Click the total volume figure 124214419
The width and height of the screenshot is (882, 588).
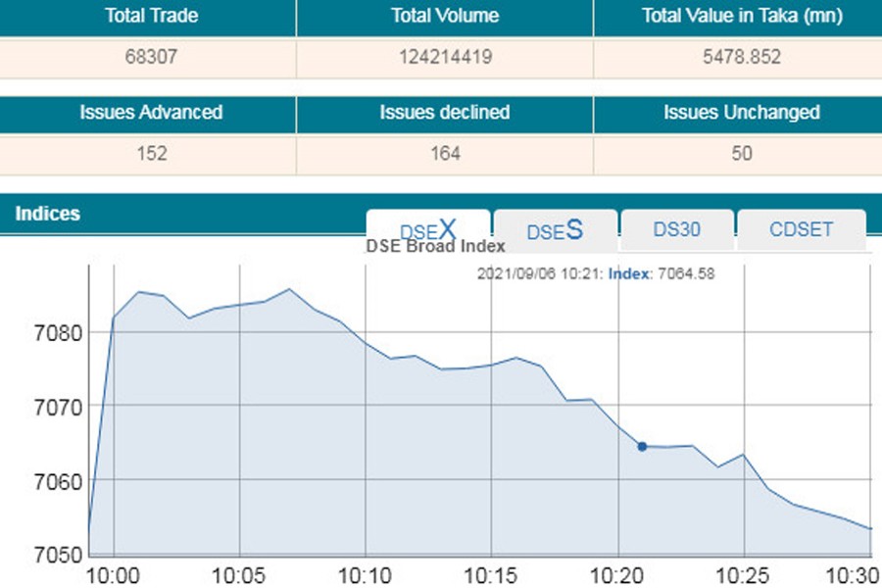[444, 57]
